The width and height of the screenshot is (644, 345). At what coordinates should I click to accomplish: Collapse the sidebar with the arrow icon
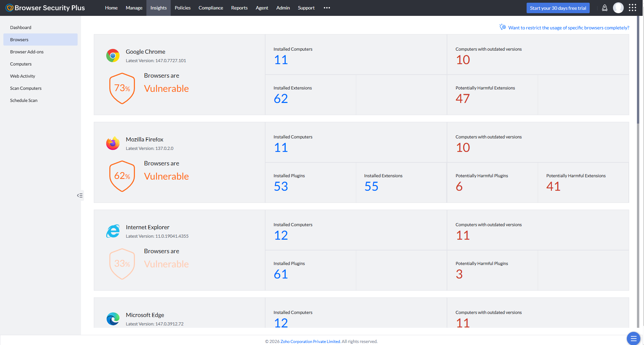pyautogui.click(x=80, y=195)
